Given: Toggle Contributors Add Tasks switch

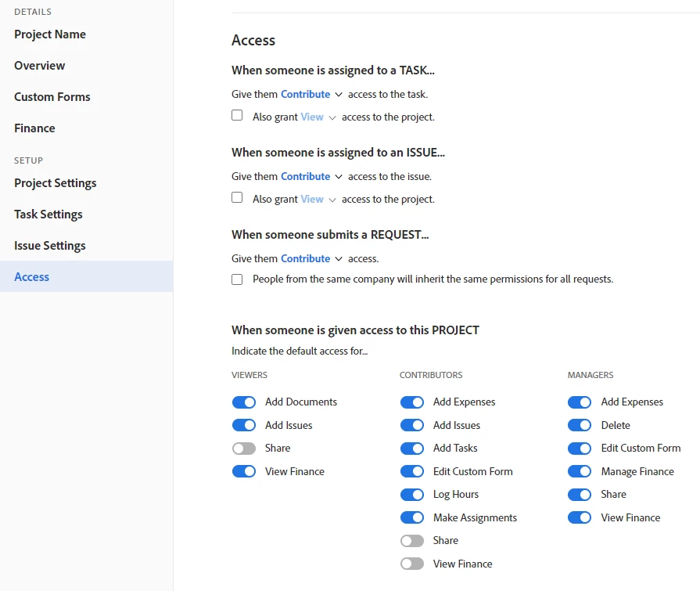Looking at the screenshot, I should click(x=412, y=448).
